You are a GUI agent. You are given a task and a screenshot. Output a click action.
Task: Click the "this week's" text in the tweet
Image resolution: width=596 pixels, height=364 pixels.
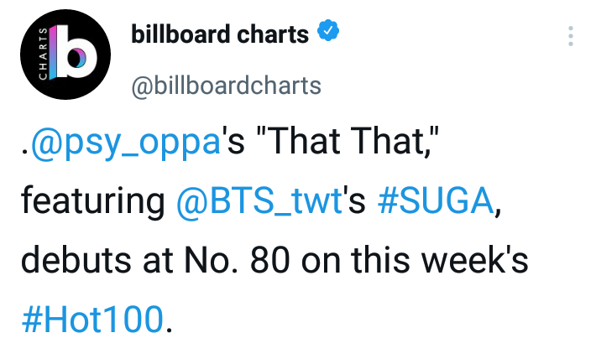coord(440,260)
